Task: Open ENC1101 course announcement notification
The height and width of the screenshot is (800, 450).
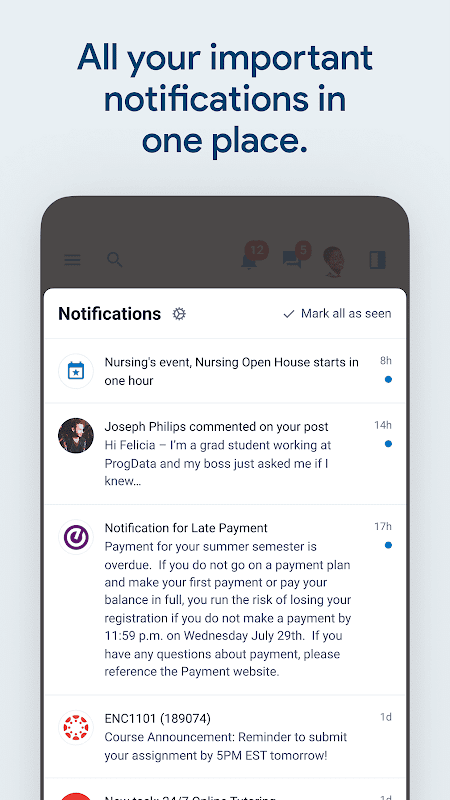Action: 225,736
